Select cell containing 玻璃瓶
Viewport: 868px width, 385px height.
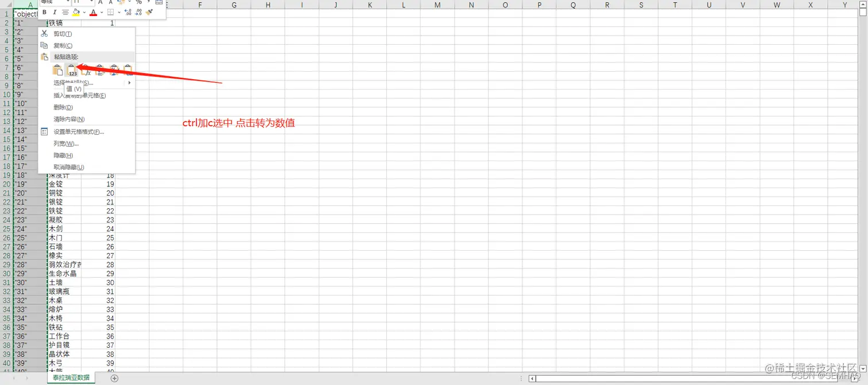(x=64, y=291)
